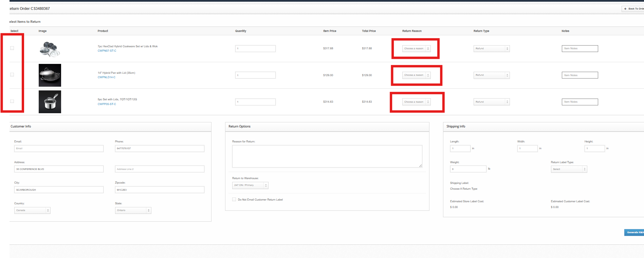The image size is (644, 258).
Task: Click quantity field for 5pc Set
Action: click(255, 102)
